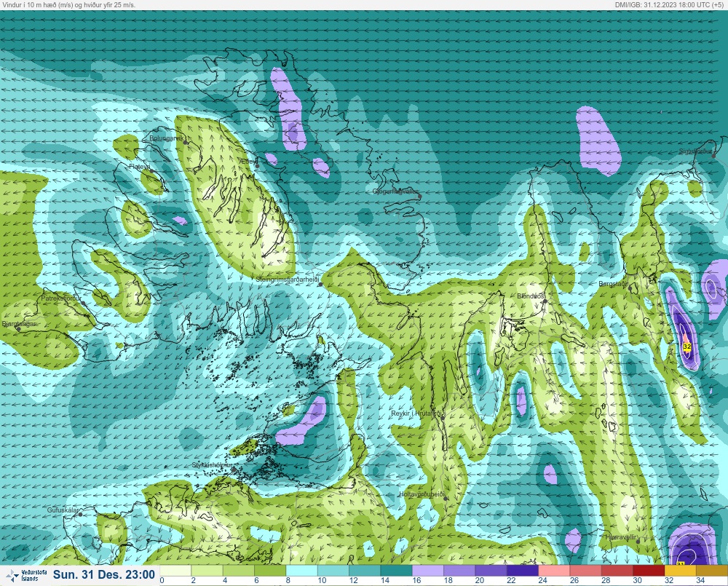Click the legend swatch right of 34

tap(712, 570)
